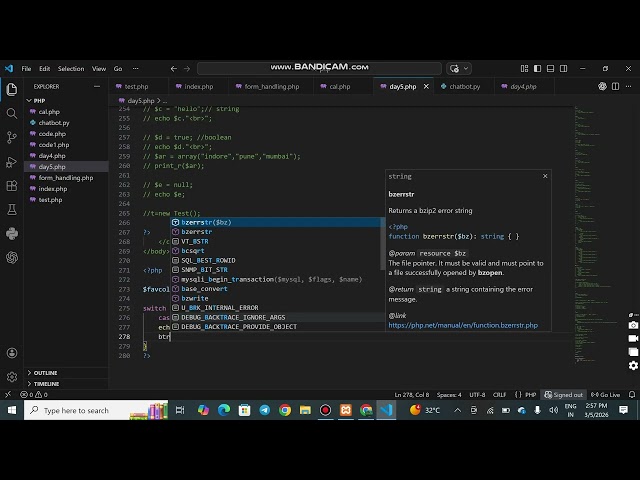Open the Run and Debug view
Image resolution: width=640 pixels, height=480 pixels.
pyautogui.click(x=12, y=162)
